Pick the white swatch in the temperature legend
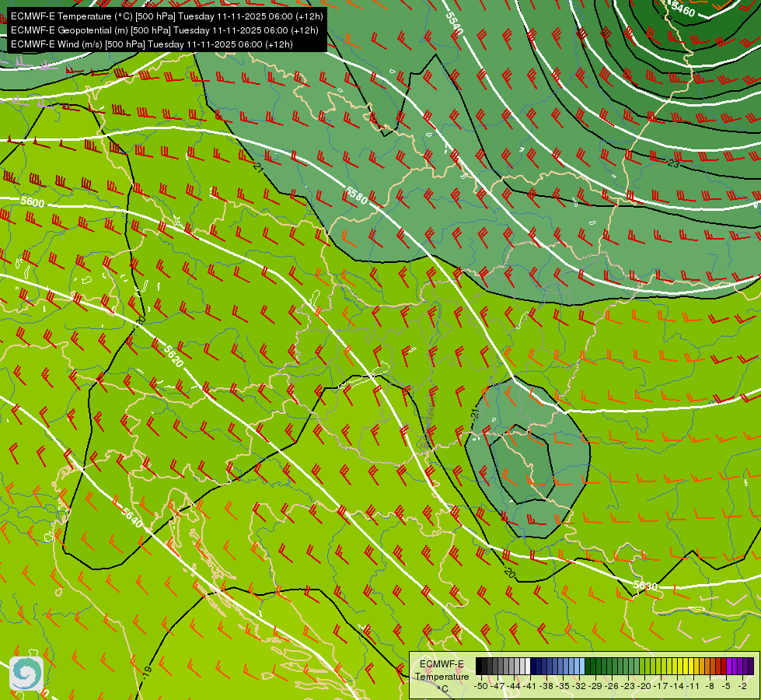The width and height of the screenshot is (761, 700). click(528, 666)
